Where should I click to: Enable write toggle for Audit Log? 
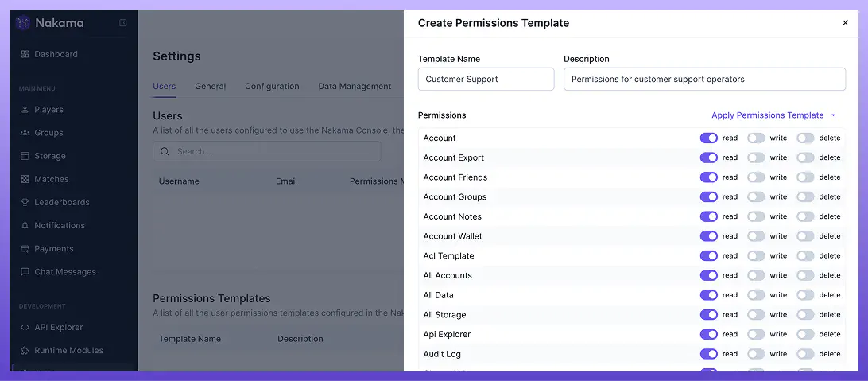[756, 354]
